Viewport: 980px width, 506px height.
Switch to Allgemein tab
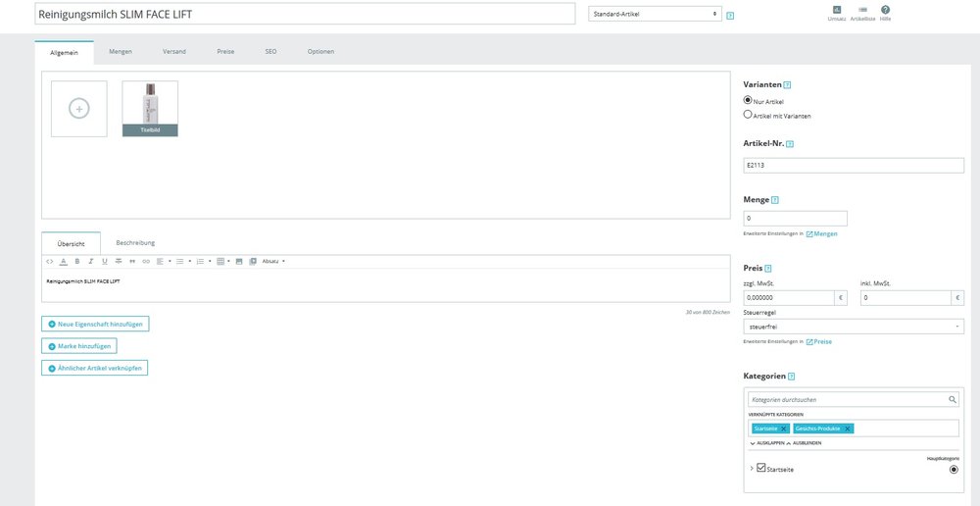point(65,53)
